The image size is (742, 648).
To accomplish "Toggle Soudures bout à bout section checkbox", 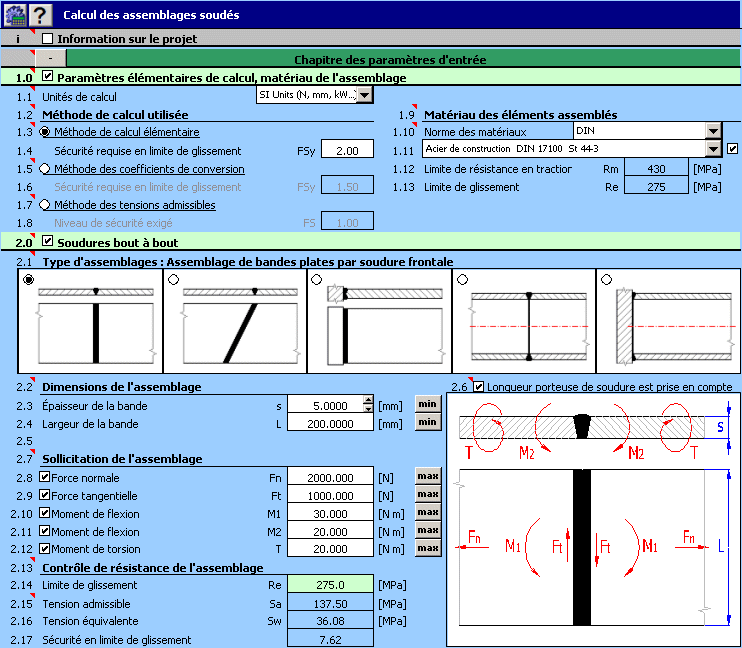I will [x=47, y=240].
